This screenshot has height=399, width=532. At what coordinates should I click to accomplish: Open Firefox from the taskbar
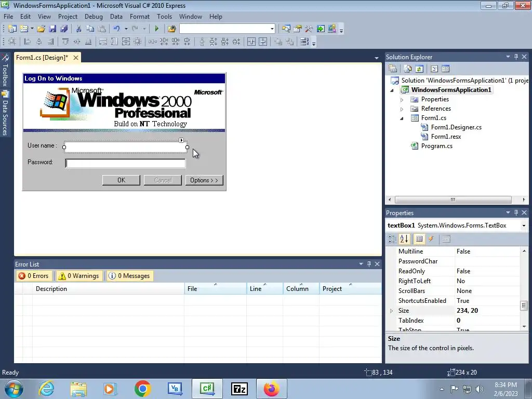(x=271, y=389)
